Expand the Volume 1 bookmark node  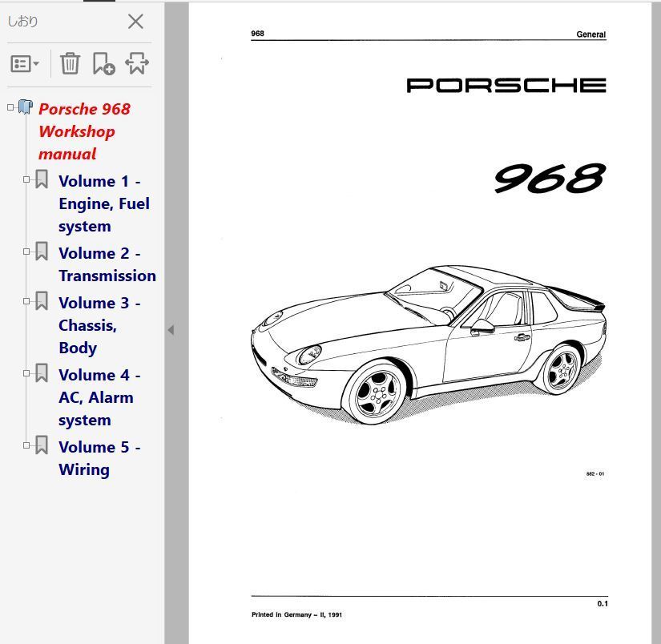[x=26, y=179]
